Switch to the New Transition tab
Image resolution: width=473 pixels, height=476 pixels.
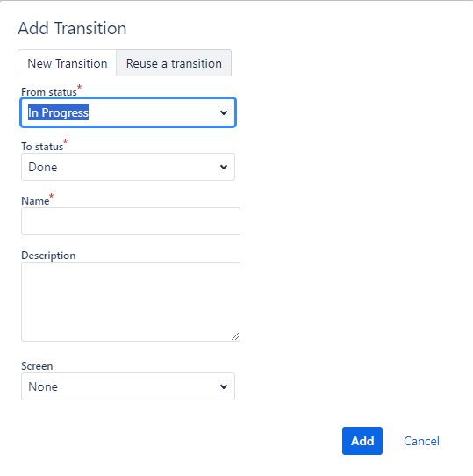pos(67,63)
